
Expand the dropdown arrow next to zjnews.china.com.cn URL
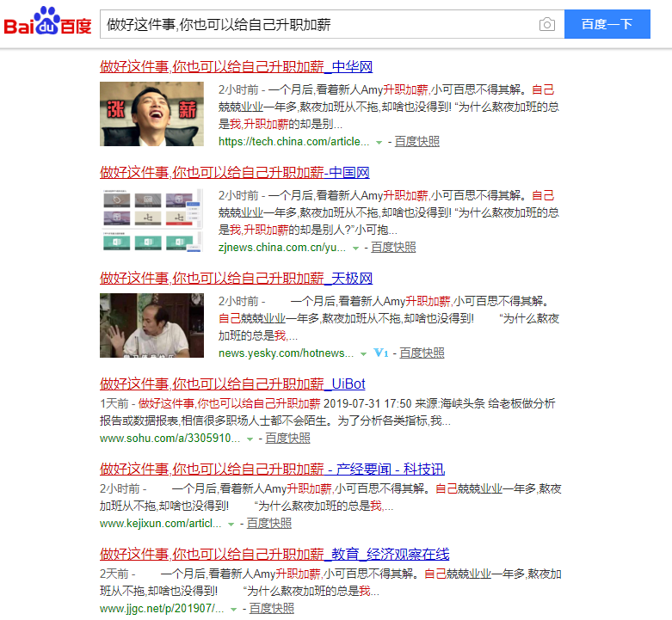[x=355, y=249]
